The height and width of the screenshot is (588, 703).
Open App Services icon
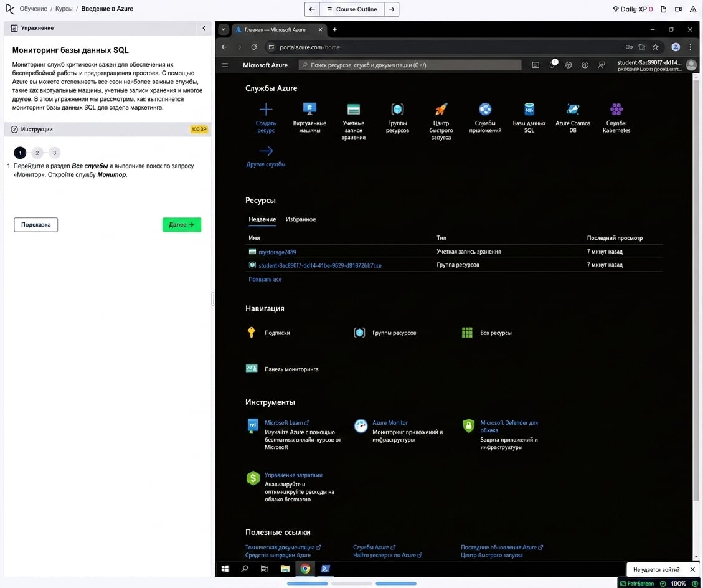pyautogui.click(x=485, y=109)
